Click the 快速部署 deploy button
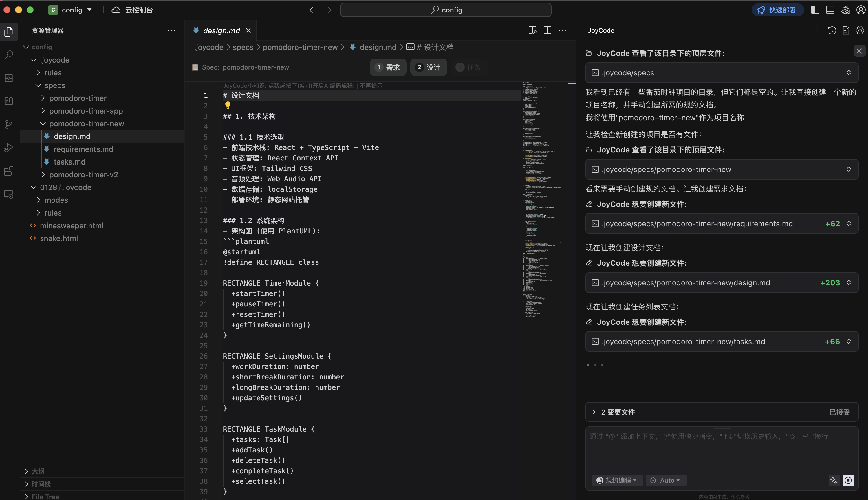This screenshot has width=868, height=500. coord(777,10)
